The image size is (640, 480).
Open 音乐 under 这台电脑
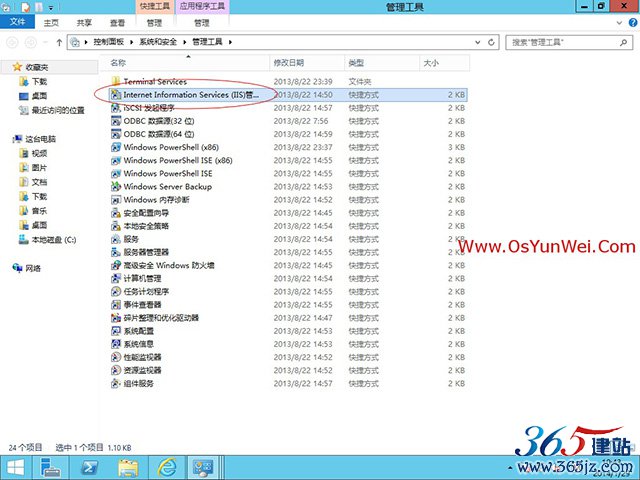pos(39,211)
